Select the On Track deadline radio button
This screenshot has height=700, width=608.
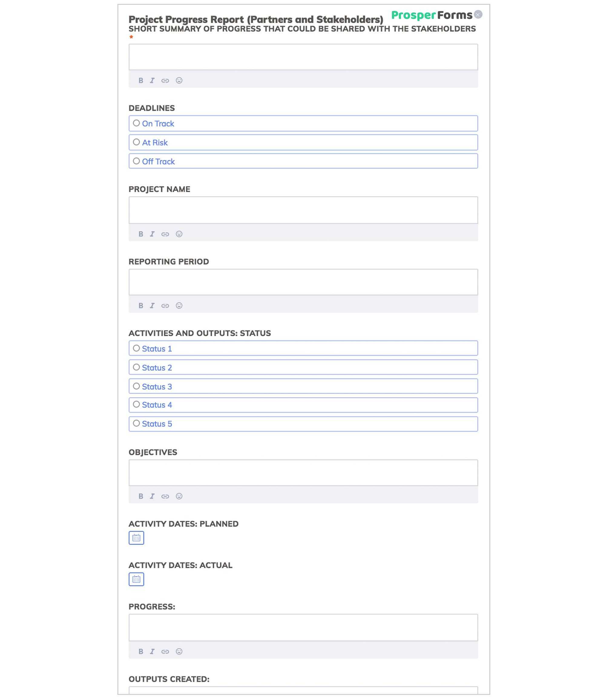(136, 123)
